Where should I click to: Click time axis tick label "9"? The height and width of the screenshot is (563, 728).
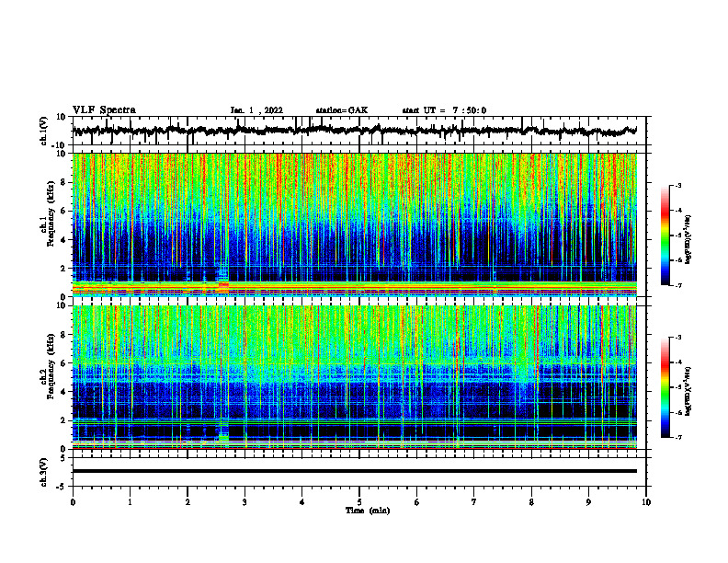(588, 502)
